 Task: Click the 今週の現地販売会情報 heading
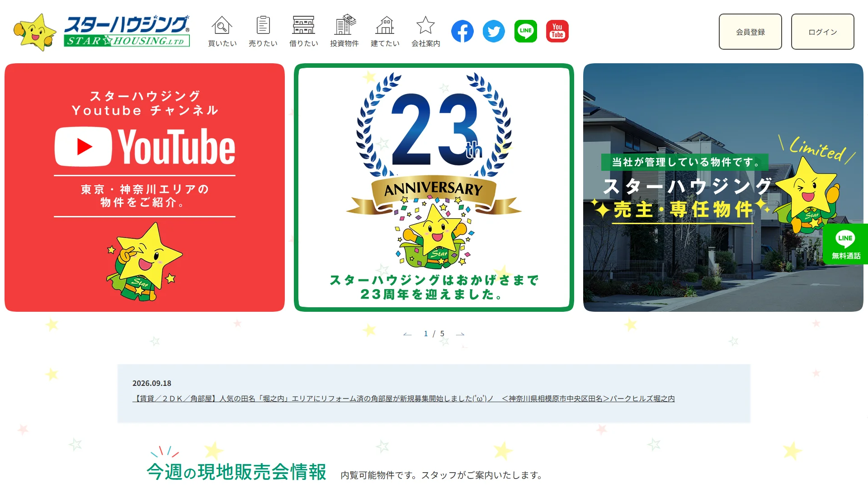[x=236, y=472]
